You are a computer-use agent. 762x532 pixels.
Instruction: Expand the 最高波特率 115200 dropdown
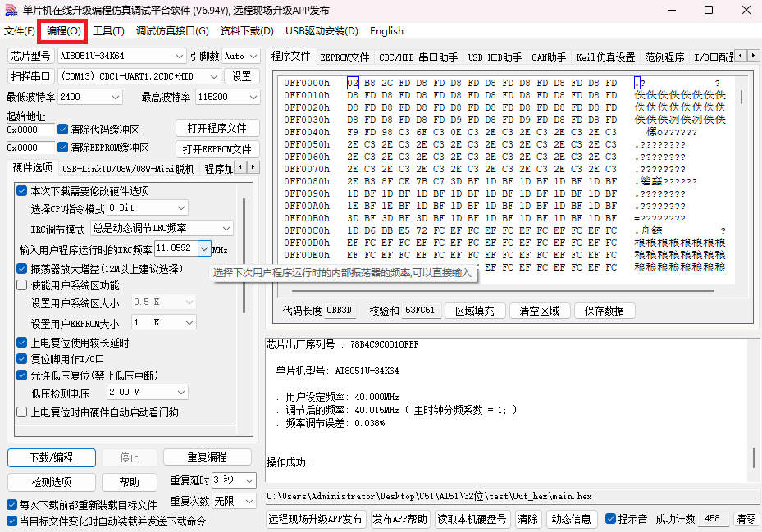coord(253,98)
